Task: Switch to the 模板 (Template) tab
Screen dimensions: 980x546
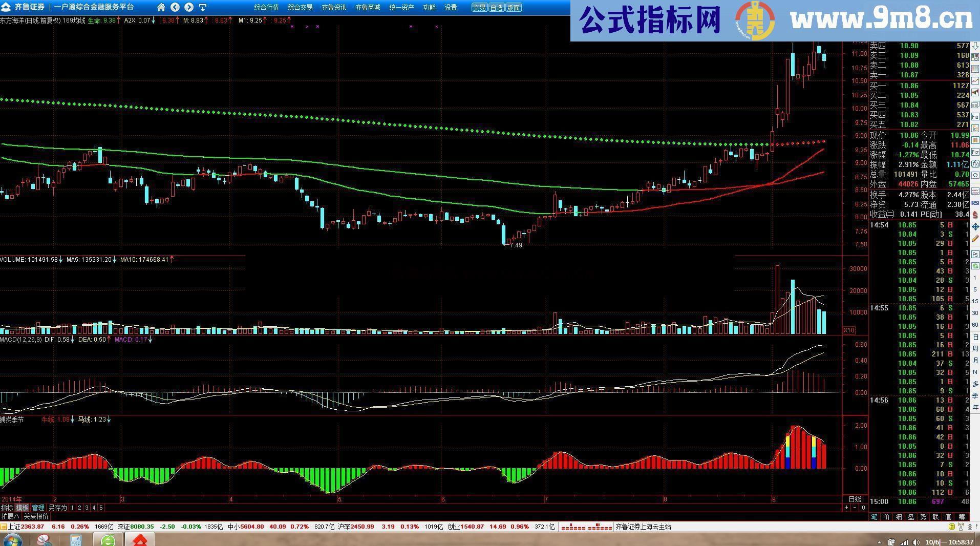Action: [22, 507]
